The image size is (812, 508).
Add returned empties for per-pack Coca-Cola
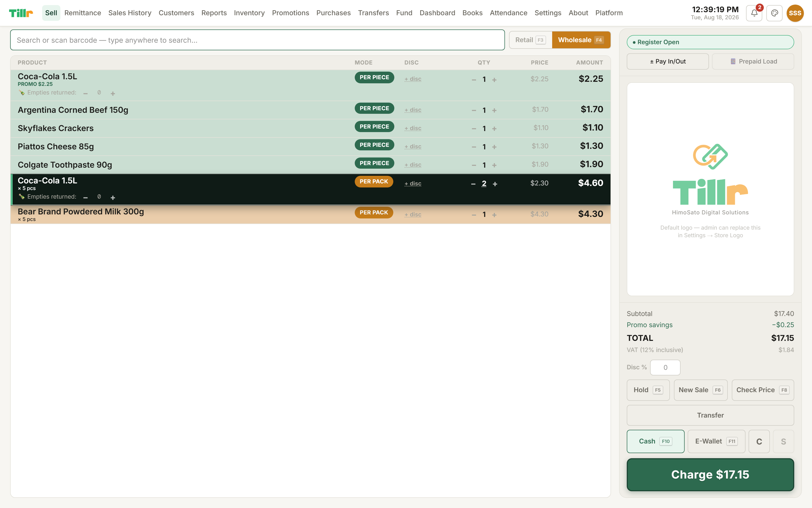(x=113, y=198)
